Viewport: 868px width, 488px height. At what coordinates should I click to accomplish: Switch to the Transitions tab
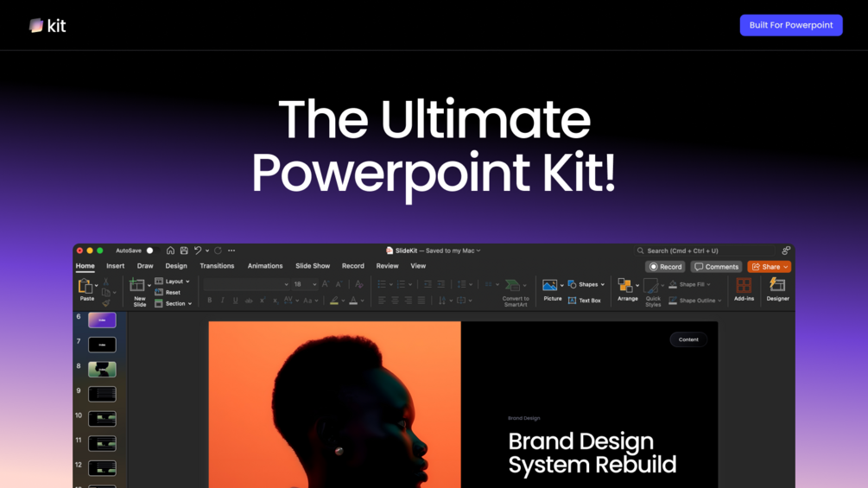tap(217, 266)
